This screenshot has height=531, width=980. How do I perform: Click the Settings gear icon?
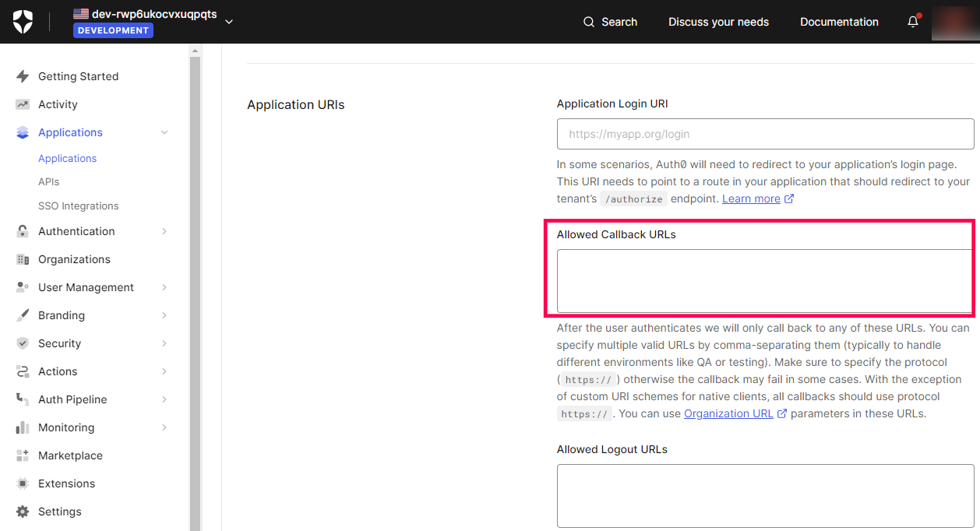click(x=23, y=512)
